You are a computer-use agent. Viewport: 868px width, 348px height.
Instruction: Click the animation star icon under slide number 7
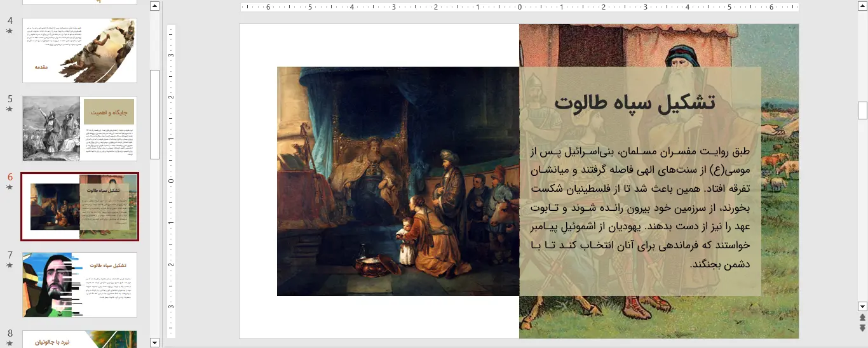(10, 265)
